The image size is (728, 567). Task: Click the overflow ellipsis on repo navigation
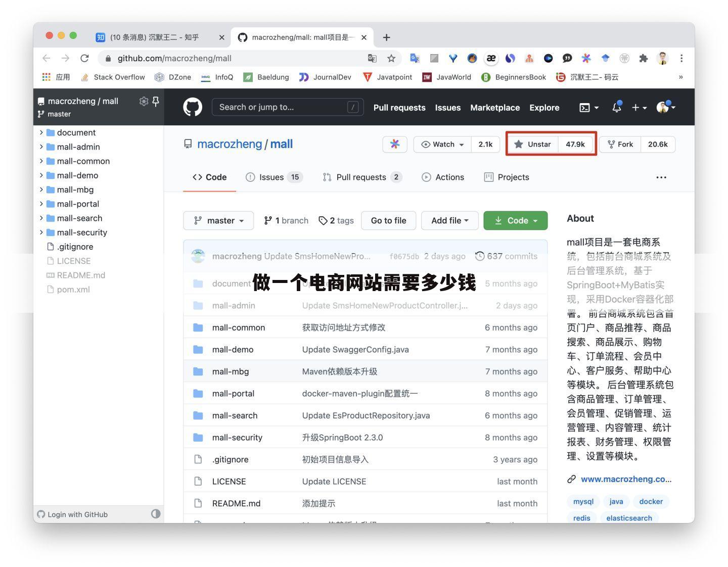(x=661, y=177)
